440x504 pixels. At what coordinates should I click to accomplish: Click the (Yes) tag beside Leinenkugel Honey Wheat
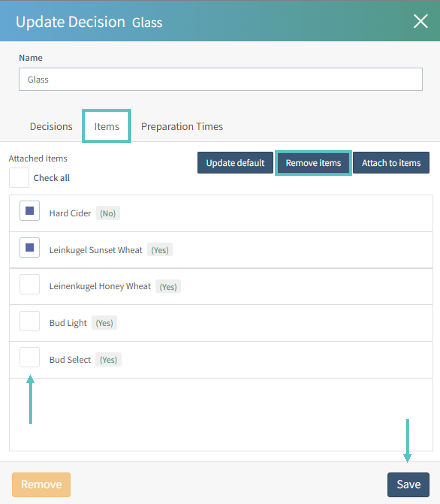(x=168, y=286)
